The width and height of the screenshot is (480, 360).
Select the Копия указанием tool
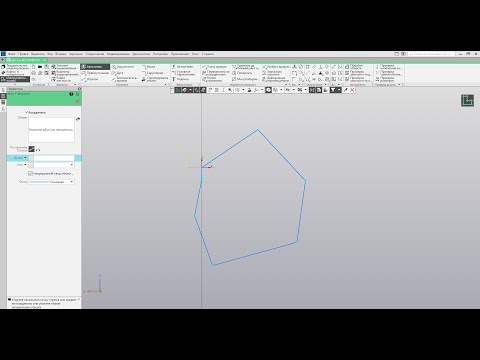point(212,79)
